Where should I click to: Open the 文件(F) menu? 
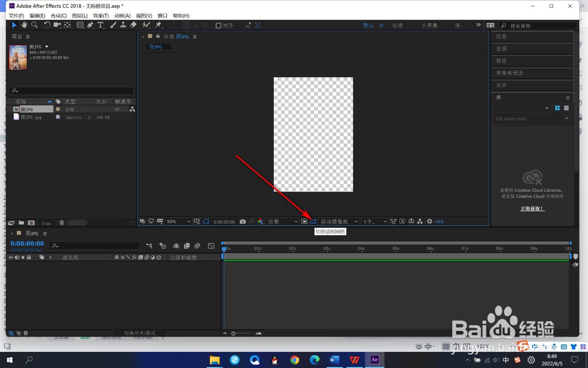pyautogui.click(x=16, y=16)
